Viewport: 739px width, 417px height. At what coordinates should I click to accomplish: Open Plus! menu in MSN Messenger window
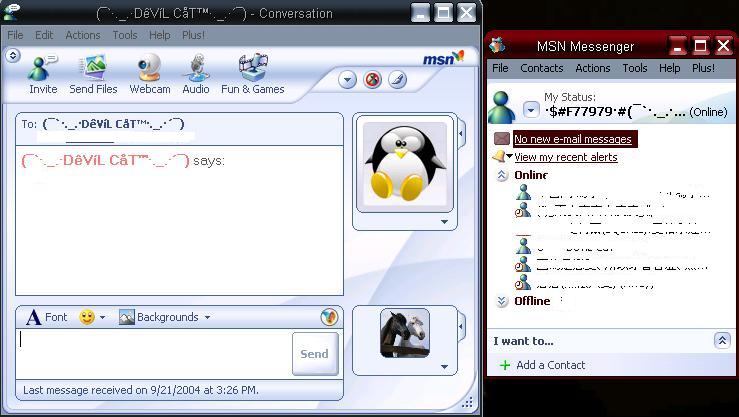(x=703, y=68)
